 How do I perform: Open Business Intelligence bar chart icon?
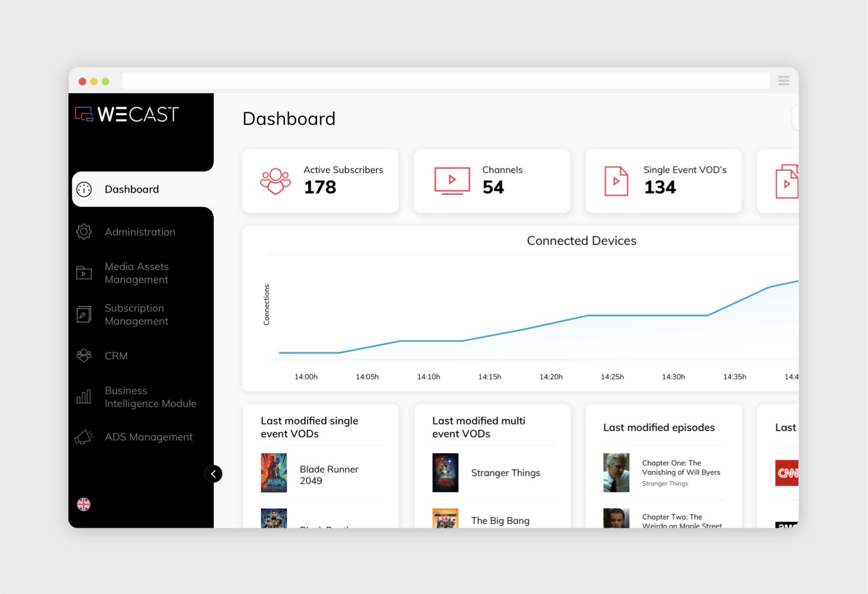[x=84, y=397]
